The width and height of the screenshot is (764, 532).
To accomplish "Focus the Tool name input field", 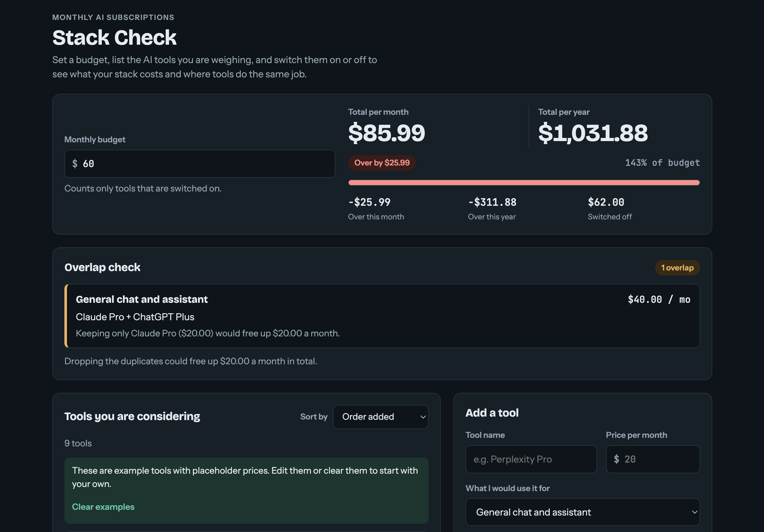I will click(x=531, y=459).
